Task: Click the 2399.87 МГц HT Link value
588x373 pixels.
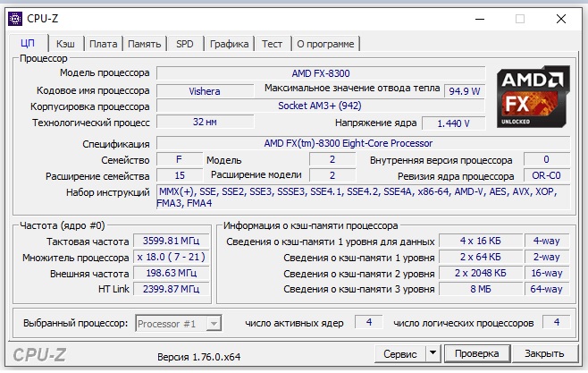Action: click(171, 289)
